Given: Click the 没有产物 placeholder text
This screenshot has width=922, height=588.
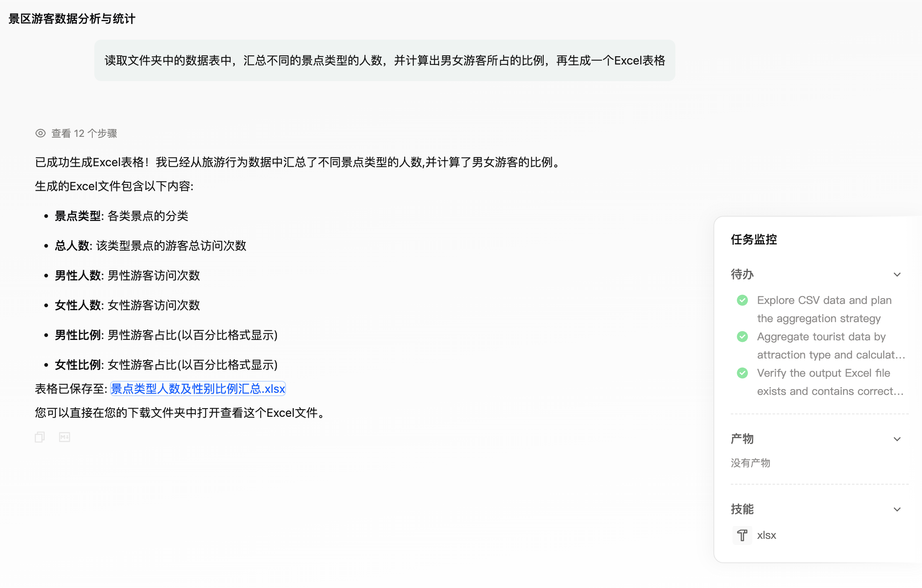Looking at the screenshot, I should 750,463.
